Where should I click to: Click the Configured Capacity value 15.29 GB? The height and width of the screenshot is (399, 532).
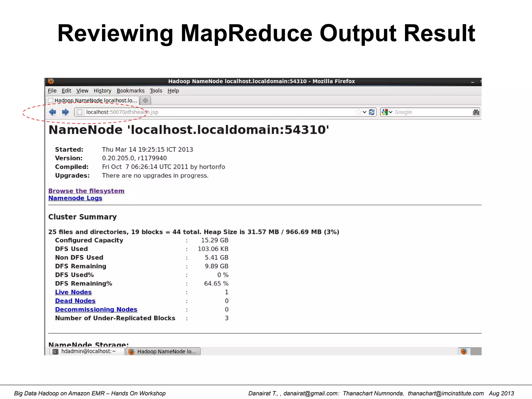coord(215,240)
